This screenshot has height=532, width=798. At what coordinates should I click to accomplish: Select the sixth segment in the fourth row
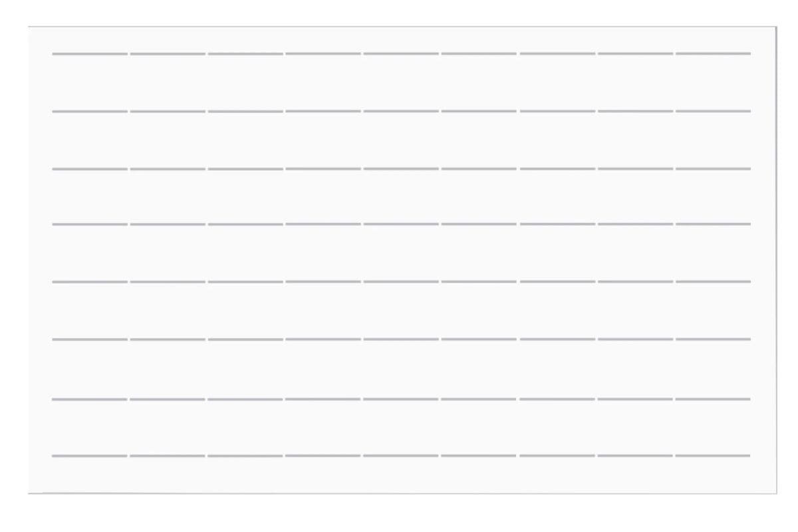click(479, 224)
